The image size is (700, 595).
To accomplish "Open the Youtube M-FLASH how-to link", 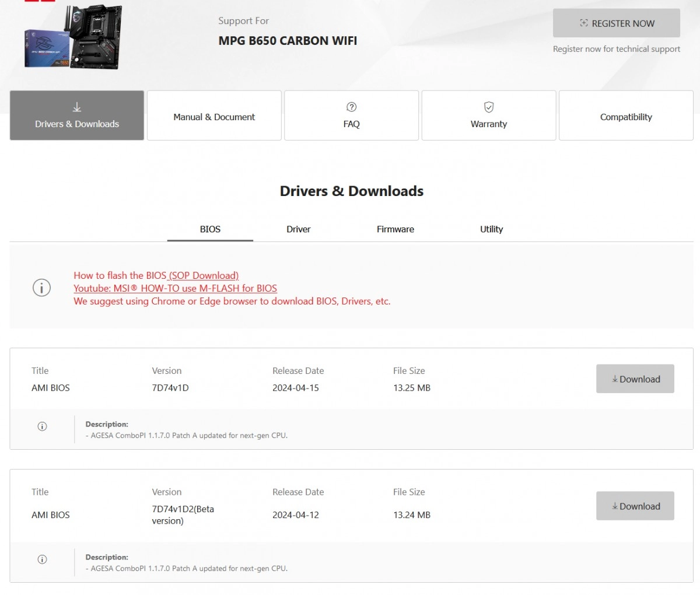I will pyautogui.click(x=175, y=288).
